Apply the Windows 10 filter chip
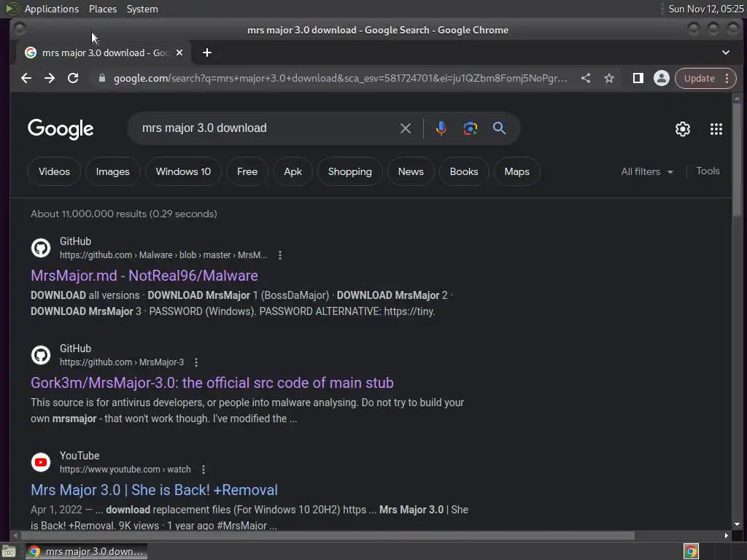Screen dimensions: 747x560 pyautogui.click(x=183, y=171)
